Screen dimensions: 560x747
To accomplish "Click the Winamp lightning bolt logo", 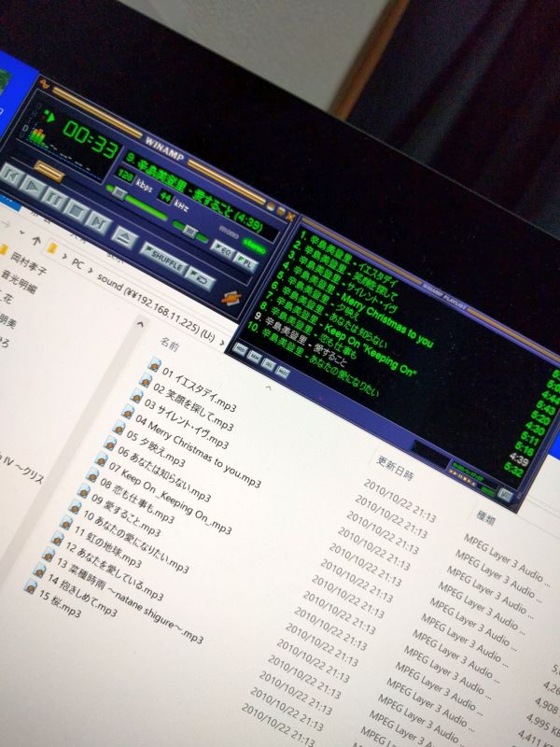I will [x=231, y=298].
